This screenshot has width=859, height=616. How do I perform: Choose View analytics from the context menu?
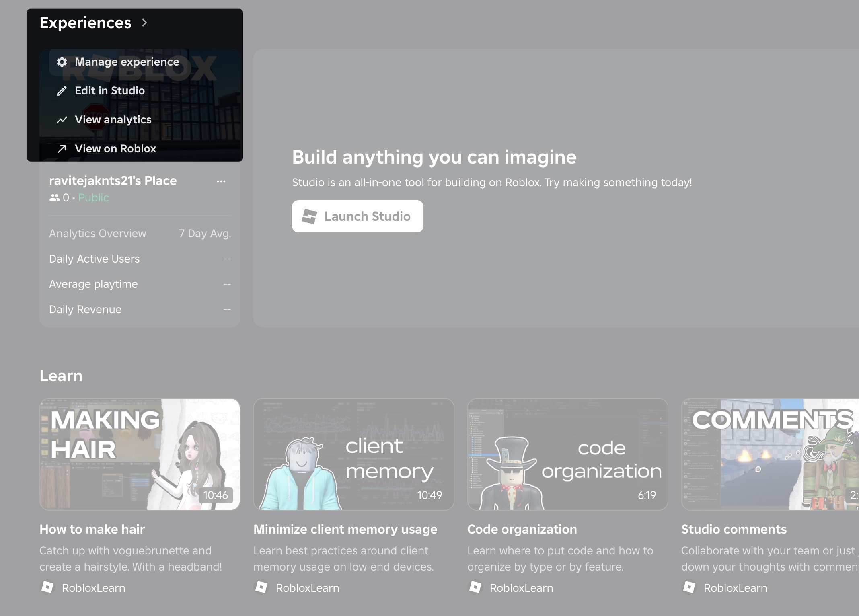pos(113,119)
